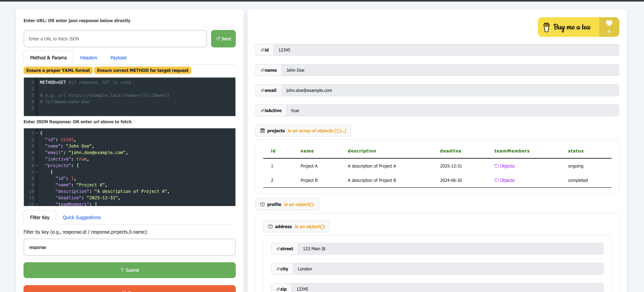The width and height of the screenshot is (644, 292).
Task: Collapse the fold arrow on JSON line 12 teamMembers
Action: pos(36,204)
